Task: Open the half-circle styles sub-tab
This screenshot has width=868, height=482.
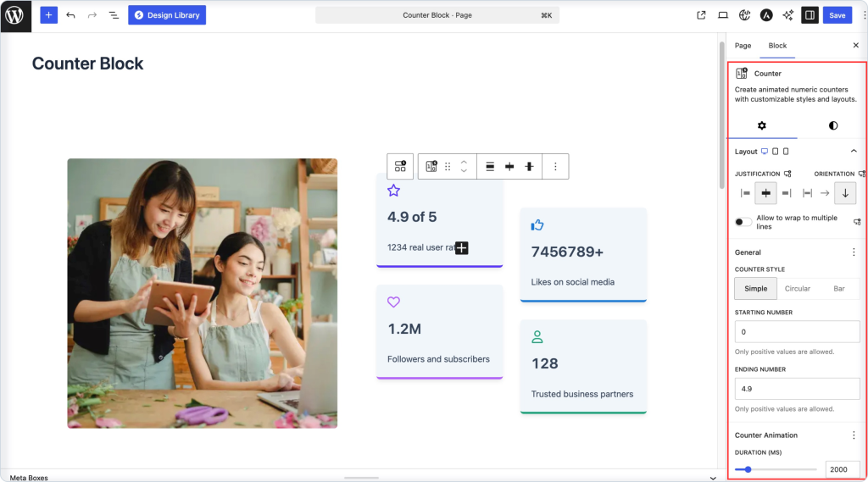Action: click(832, 125)
